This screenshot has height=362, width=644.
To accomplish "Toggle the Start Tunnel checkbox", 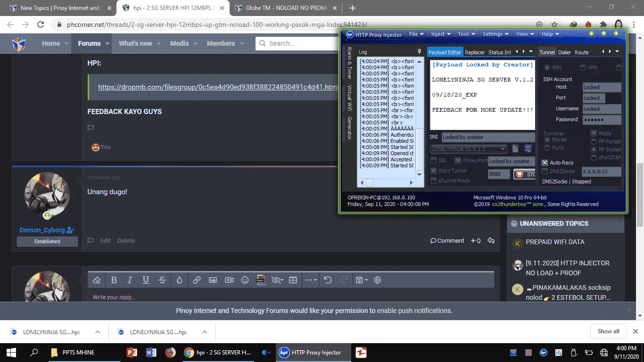I will (433, 171).
